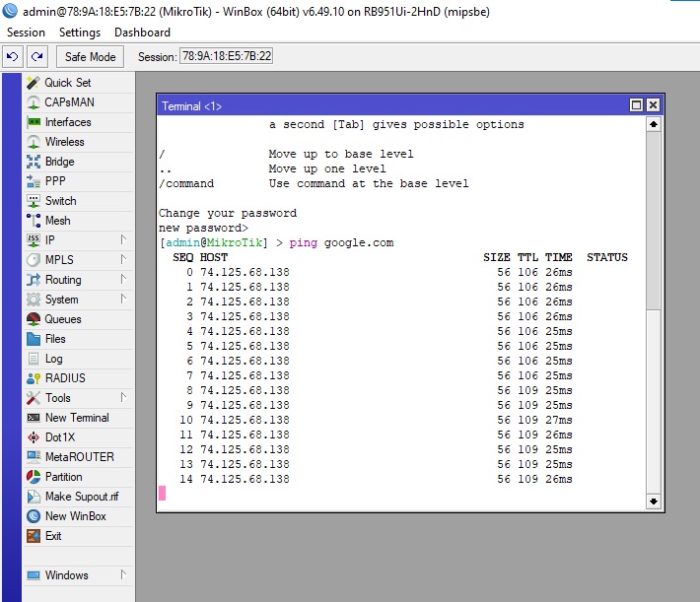Viewport: 700px width, 602px height.
Task: Click the Mesh icon
Action: coord(34,221)
